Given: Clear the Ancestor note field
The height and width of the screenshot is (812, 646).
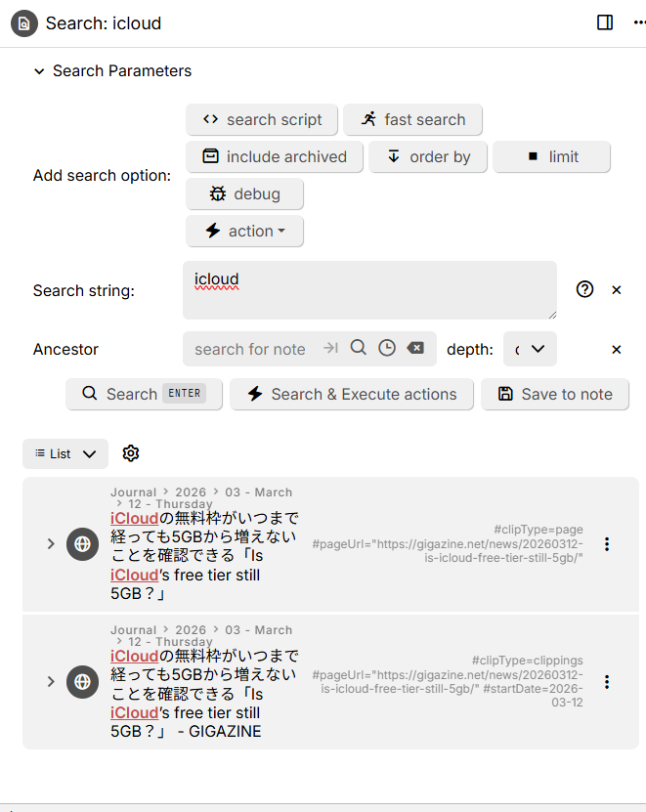Looking at the screenshot, I should tap(415, 348).
